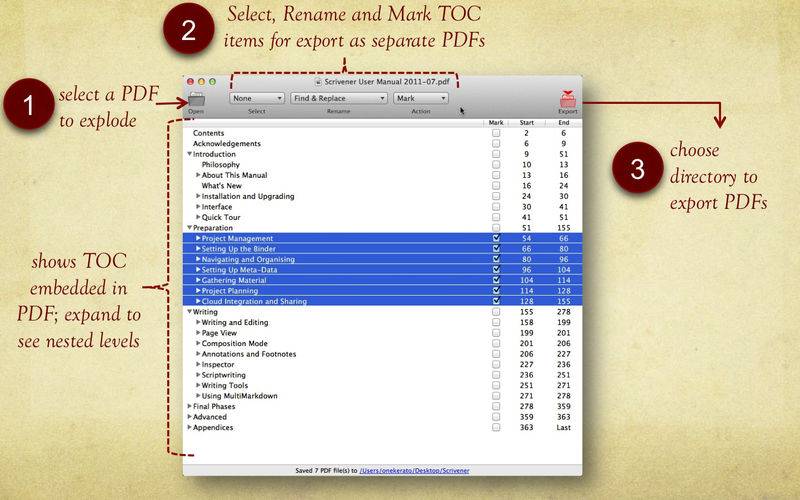Click the PDF document icon in title bar
Viewport: 800px width, 500px height.
[318, 82]
